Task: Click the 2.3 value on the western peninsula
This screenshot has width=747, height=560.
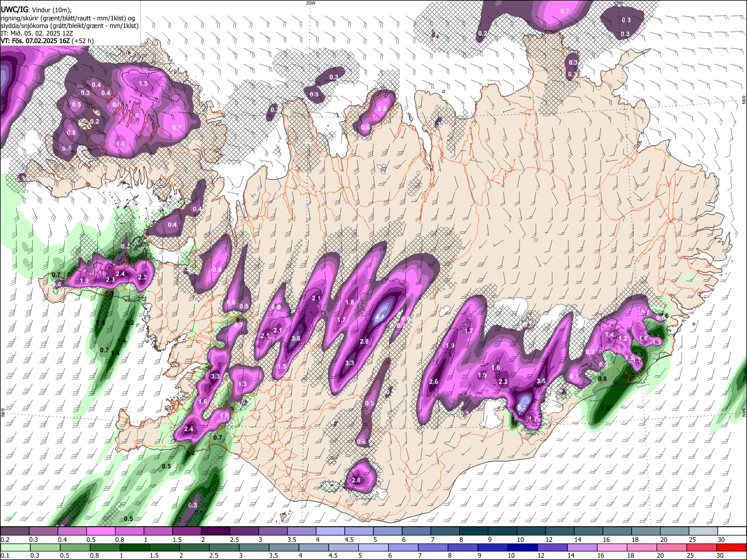Action: pyautogui.click(x=110, y=280)
